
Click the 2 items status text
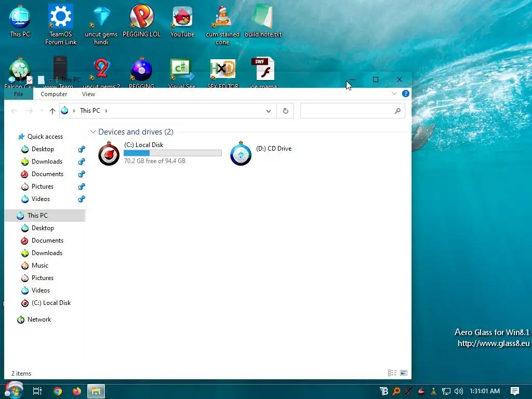pyautogui.click(x=21, y=373)
